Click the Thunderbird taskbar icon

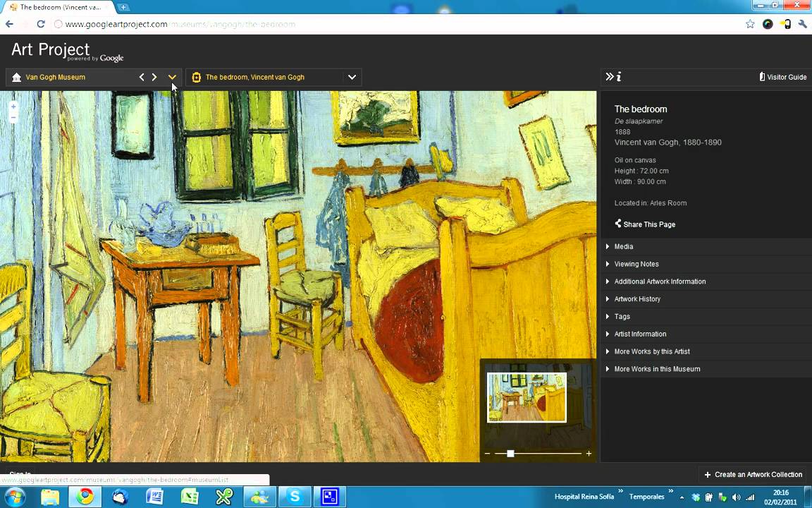click(x=120, y=497)
